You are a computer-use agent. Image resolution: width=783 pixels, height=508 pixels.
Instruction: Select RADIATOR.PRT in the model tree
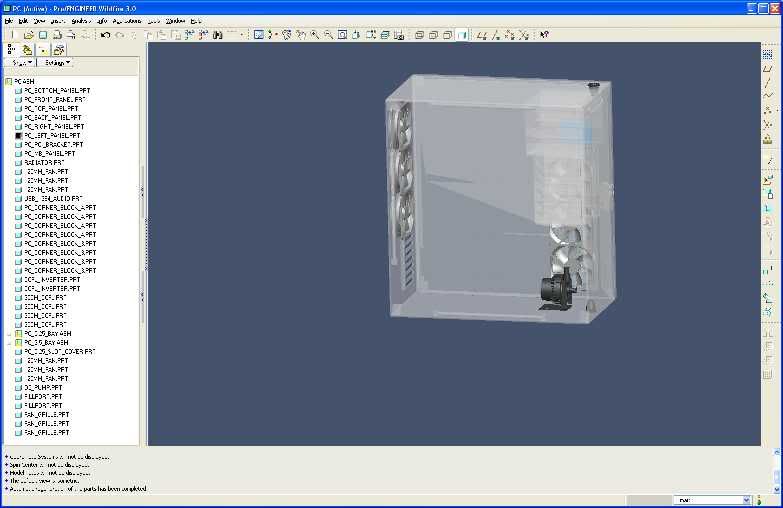coord(45,162)
